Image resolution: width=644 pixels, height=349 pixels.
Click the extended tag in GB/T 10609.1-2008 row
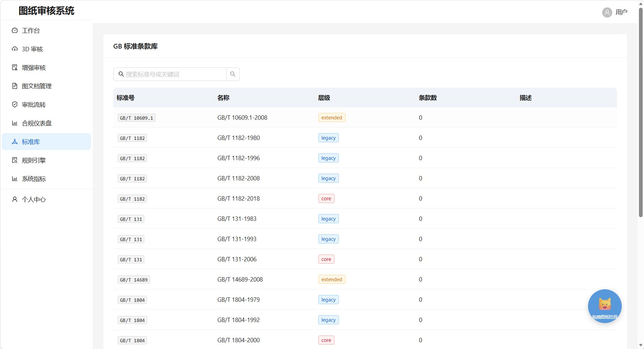(x=332, y=118)
